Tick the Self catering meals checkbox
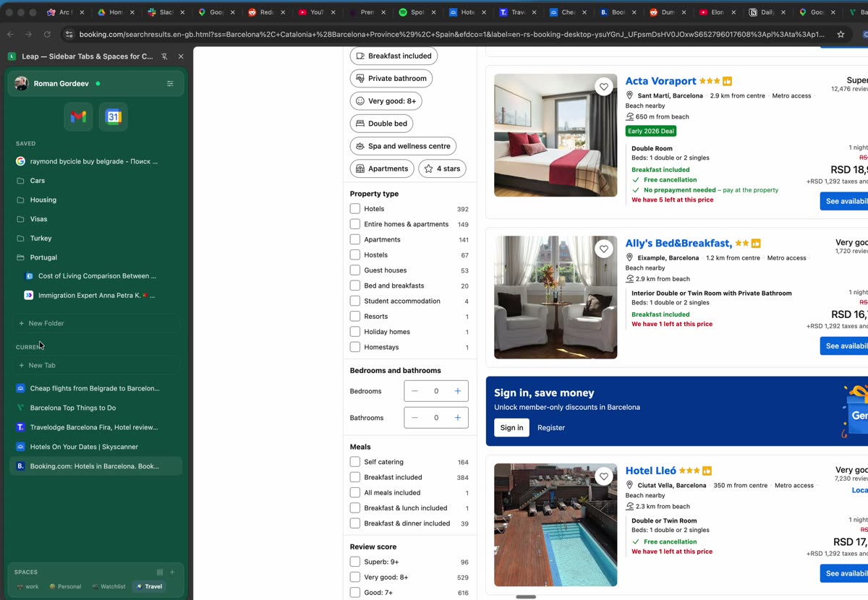 [355, 462]
